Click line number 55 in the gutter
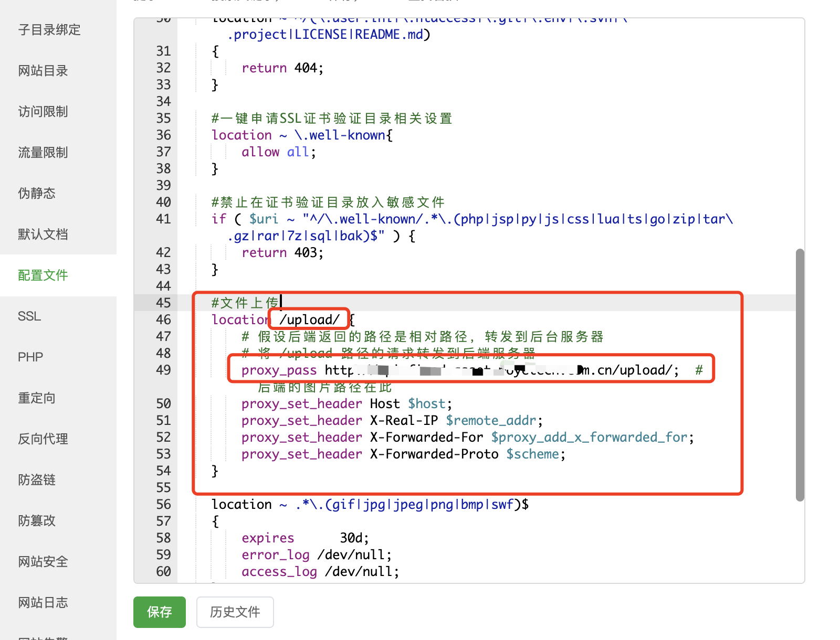This screenshot has height=640, width=840. (x=163, y=488)
